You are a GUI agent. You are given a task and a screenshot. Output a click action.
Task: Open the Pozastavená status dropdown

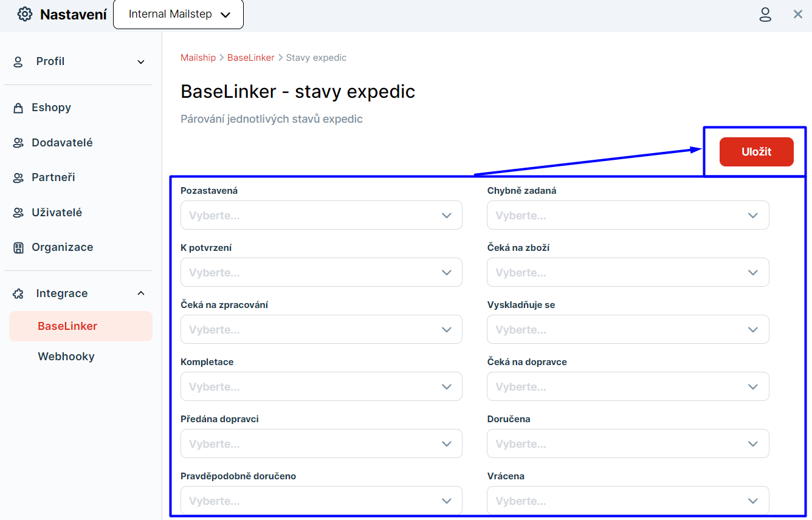pyautogui.click(x=321, y=216)
